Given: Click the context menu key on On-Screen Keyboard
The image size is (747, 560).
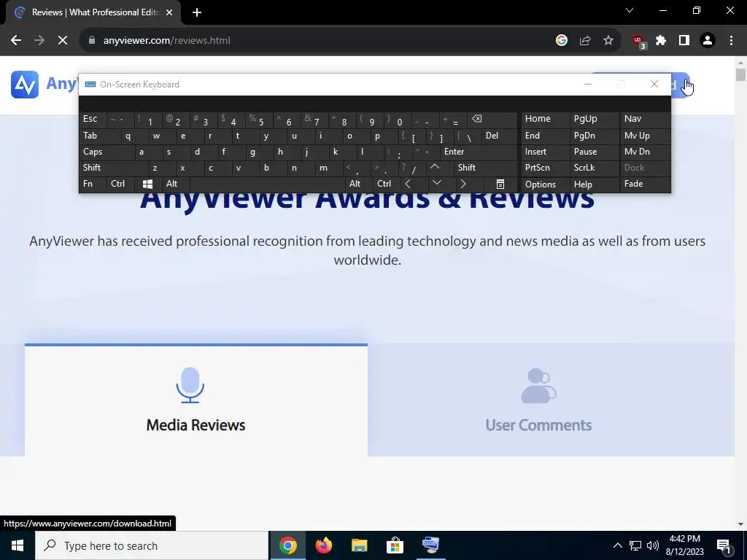Looking at the screenshot, I should [500, 184].
